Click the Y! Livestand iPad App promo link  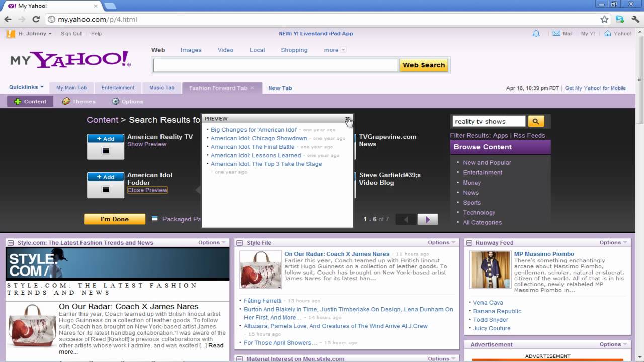tap(316, 34)
